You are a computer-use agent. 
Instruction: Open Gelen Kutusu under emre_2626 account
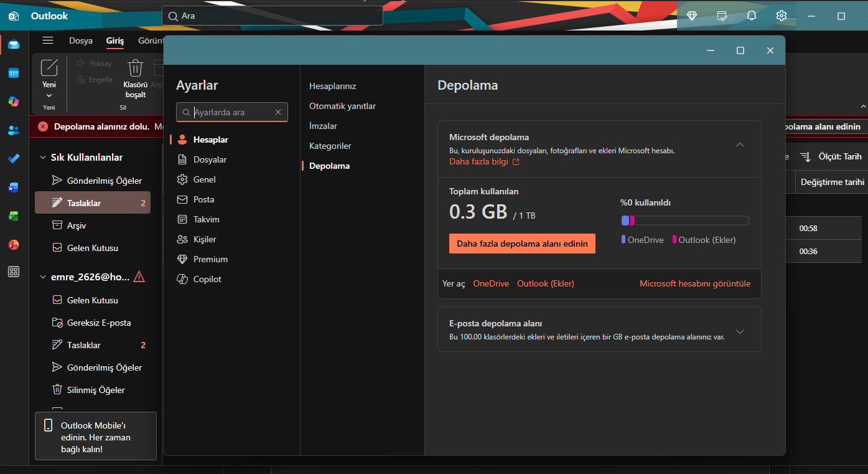(93, 300)
